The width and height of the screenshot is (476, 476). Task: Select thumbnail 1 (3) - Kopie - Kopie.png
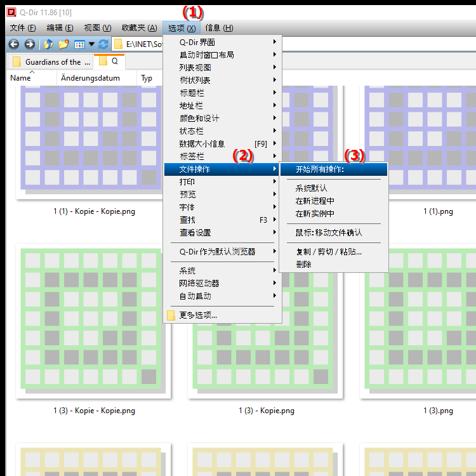tap(93, 321)
